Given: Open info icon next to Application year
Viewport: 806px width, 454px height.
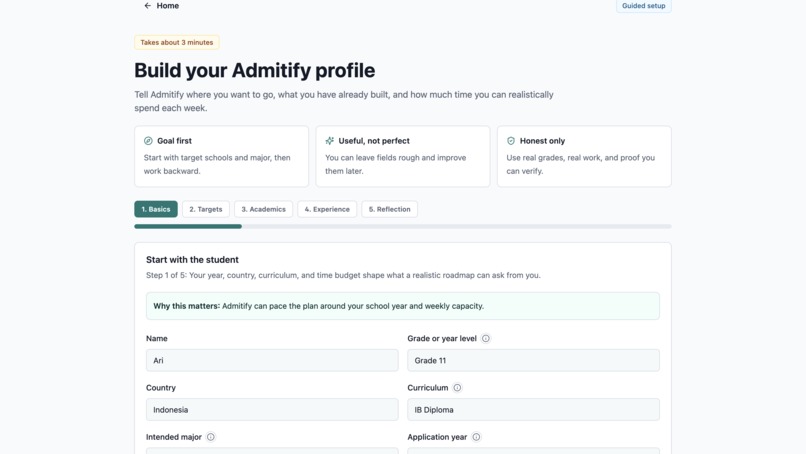Looking at the screenshot, I should pyautogui.click(x=477, y=437).
